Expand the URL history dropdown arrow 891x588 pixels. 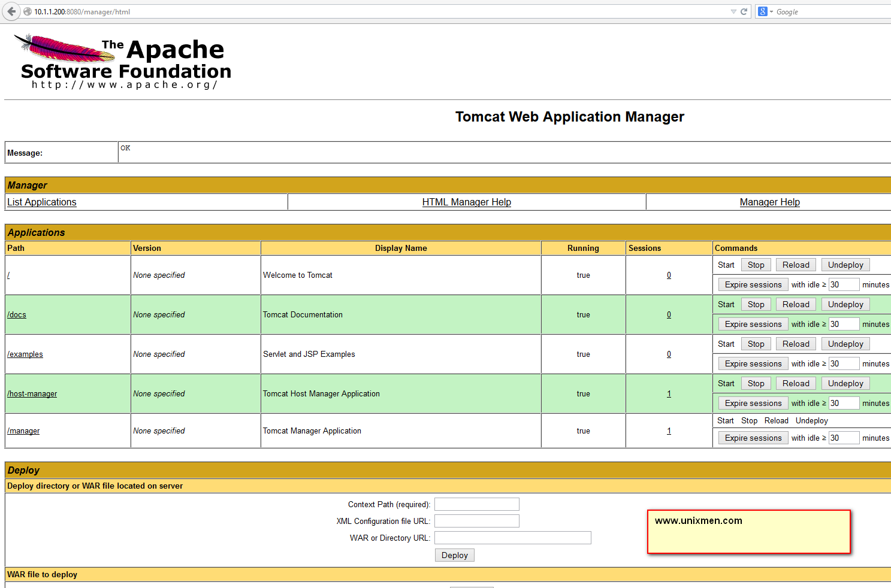click(733, 11)
